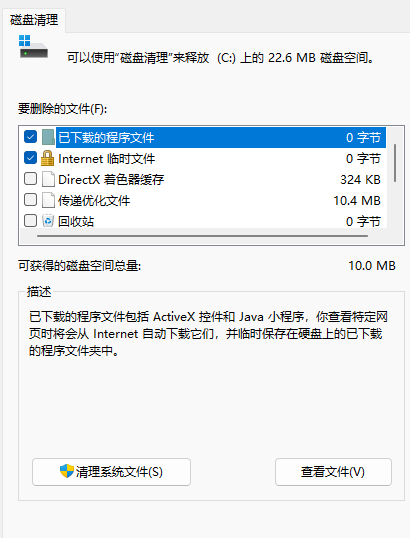Click the recycle bin icon beside 回收站
Viewport: 410px width, 538px height.
[x=48, y=221]
